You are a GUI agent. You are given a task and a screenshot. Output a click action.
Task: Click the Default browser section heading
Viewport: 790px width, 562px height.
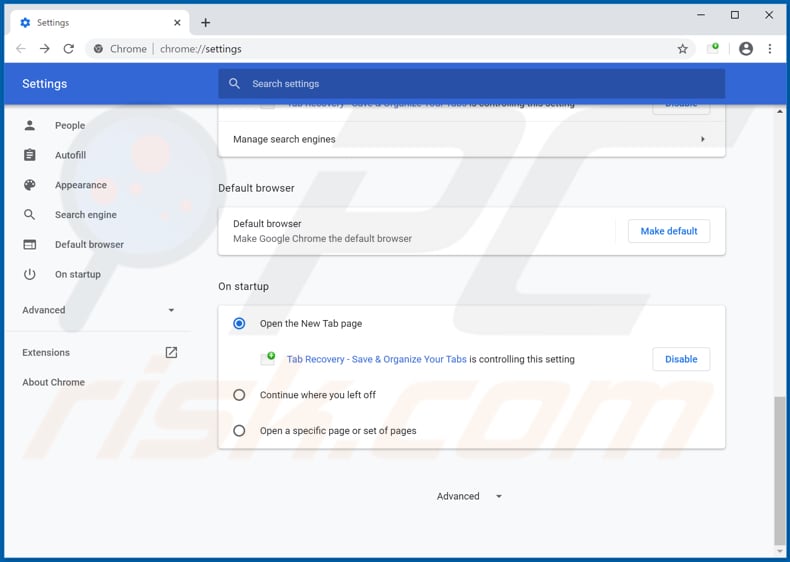pos(256,188)
